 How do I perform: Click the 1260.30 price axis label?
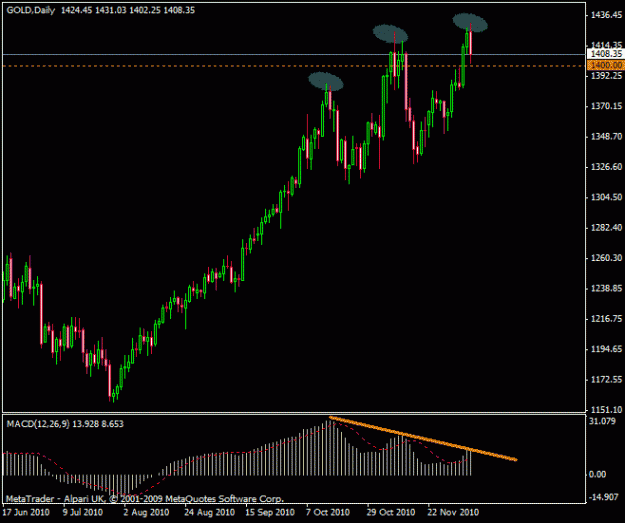pyautogui.click(x=606, y=258)
